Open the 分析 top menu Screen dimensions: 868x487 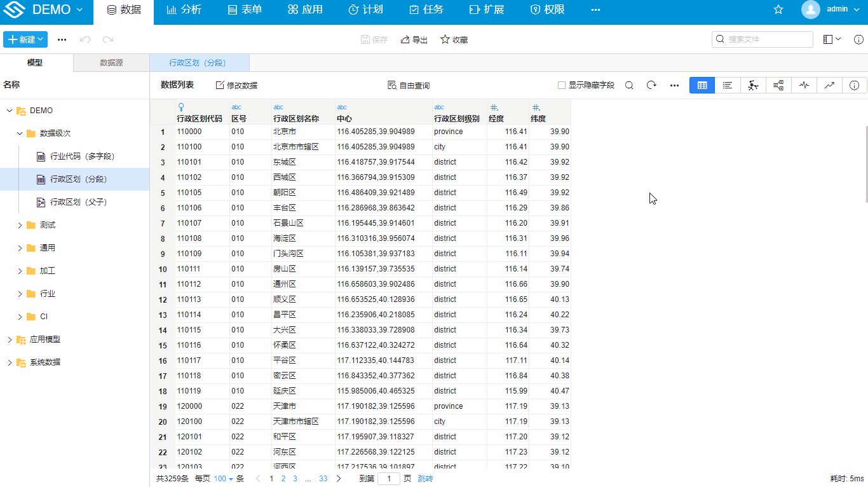click(x=184, y=10)
